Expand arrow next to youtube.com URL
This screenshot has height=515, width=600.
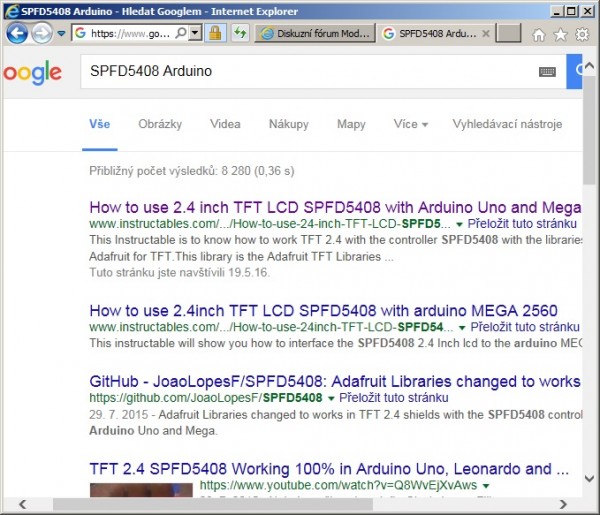coord(486,486)
